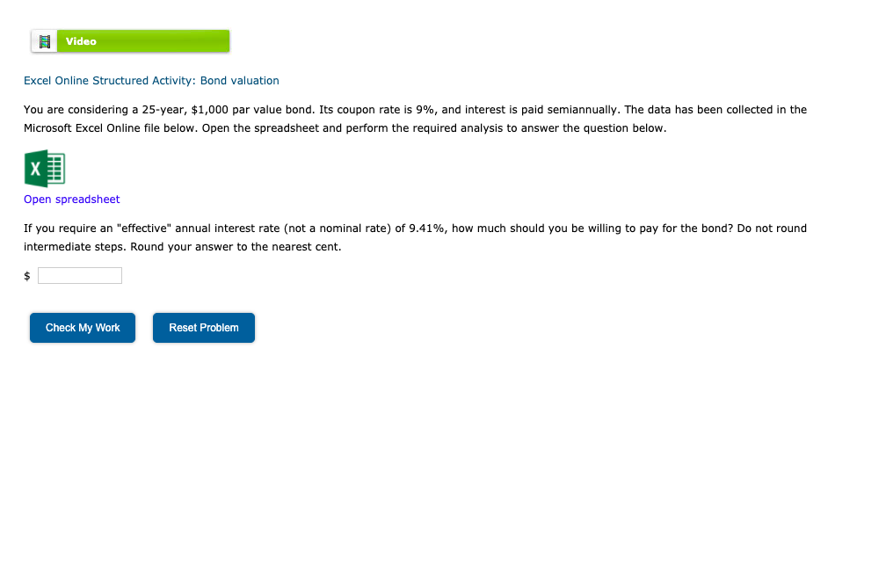Follow the Excel Online Structured Activity link
The height and width of the screenshot is (588, 886).
(x=151, y=80)
